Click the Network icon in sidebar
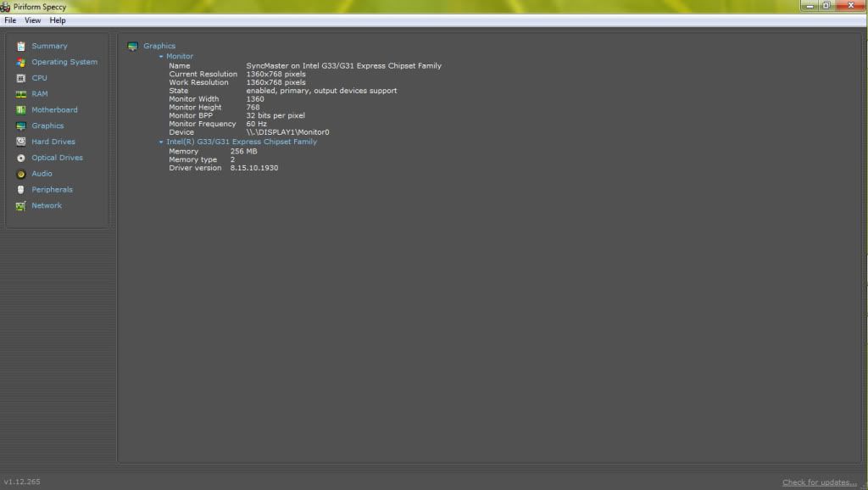Image resolution: width=868 pixels, height=490 pixels. pos(21,206)
